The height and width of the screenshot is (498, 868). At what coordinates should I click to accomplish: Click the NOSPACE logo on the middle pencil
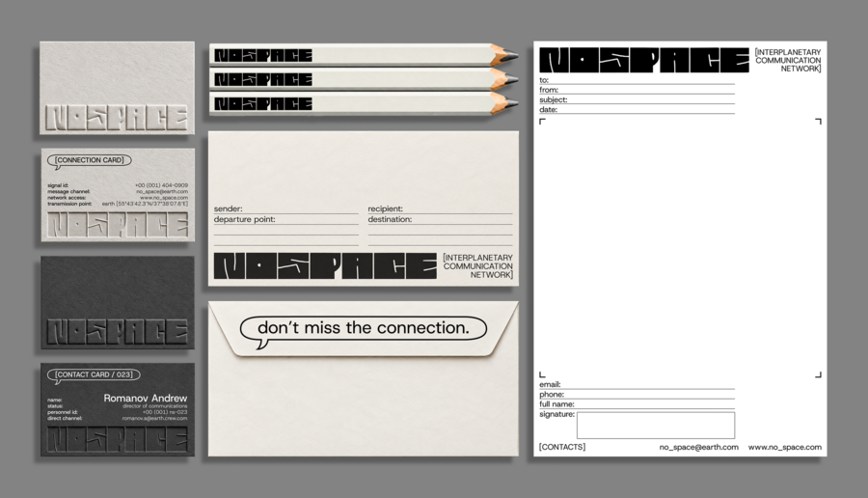point(263,80)
